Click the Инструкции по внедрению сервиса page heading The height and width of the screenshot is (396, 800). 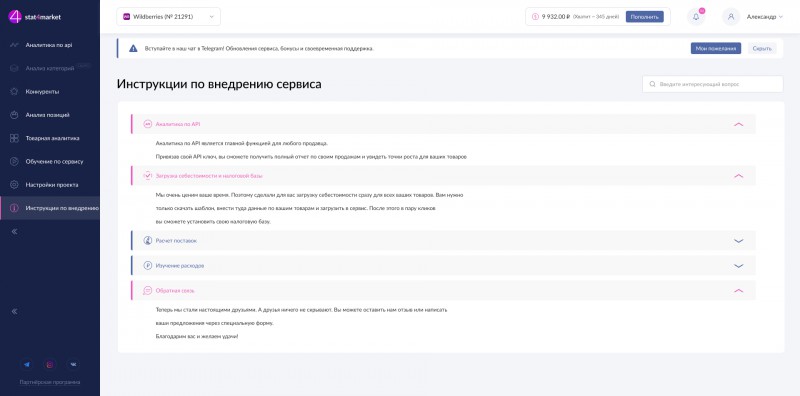point(219,84)
